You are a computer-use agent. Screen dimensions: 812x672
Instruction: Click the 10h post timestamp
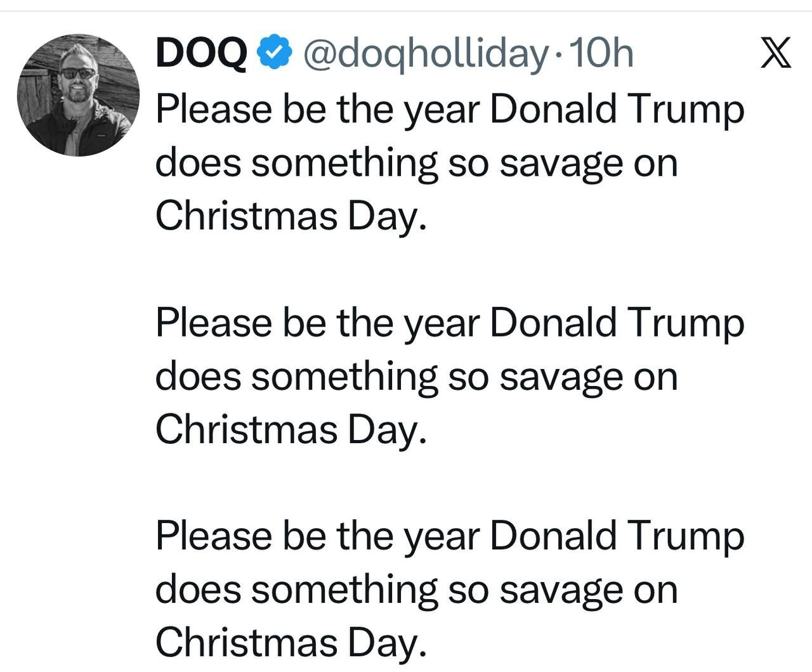601,53
